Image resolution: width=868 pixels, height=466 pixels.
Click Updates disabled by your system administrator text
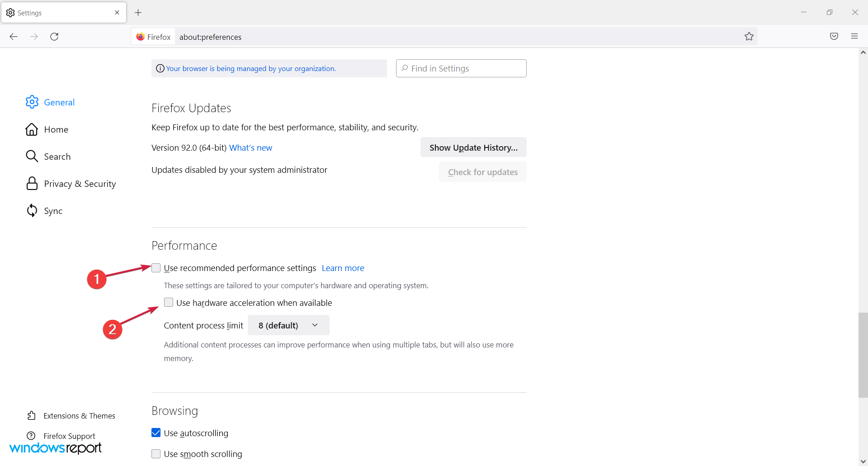click(239, 170)
